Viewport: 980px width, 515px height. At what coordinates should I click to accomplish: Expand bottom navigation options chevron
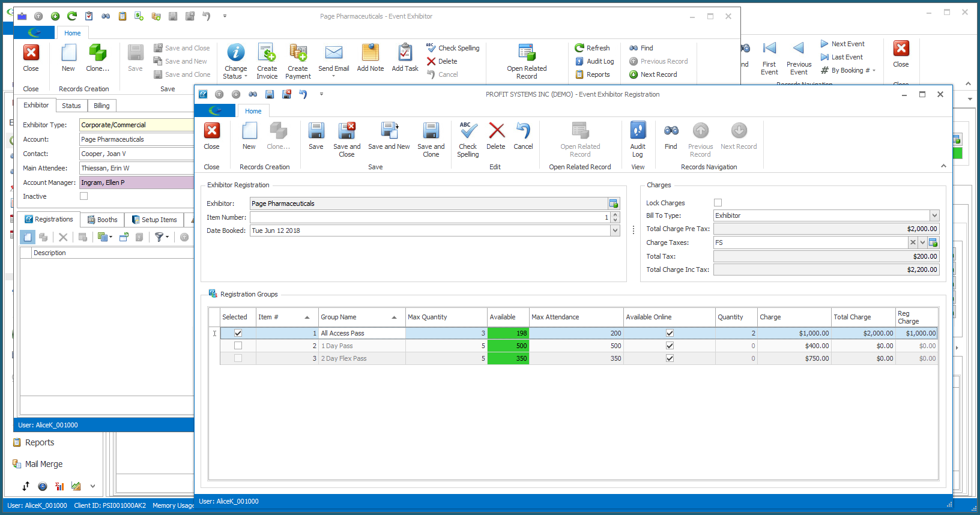(92, 486)
